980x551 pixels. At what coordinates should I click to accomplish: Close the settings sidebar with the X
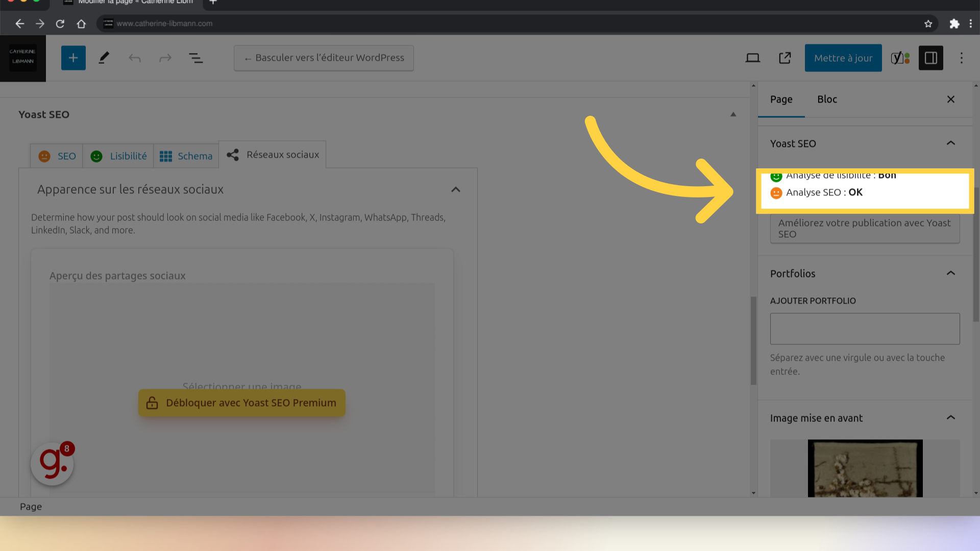pos(951,99)
